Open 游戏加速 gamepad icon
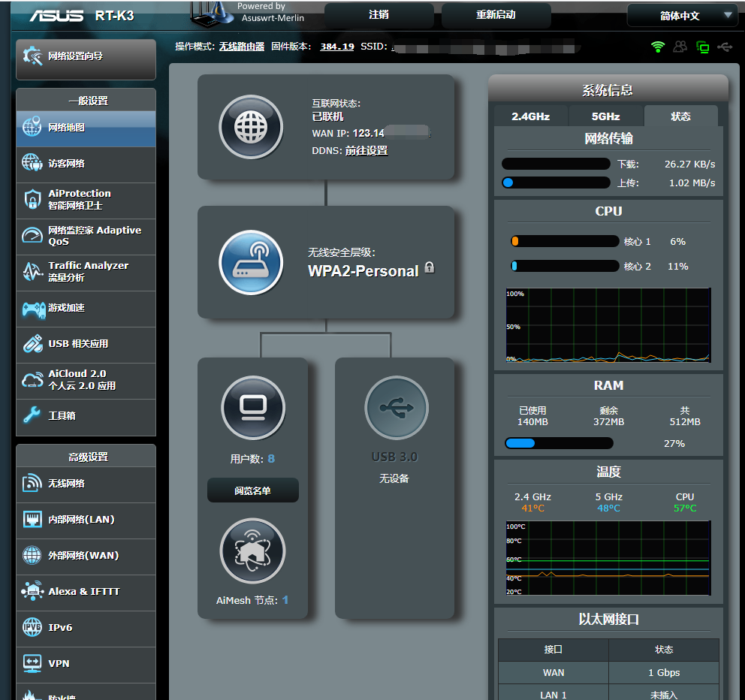The height and width of the screenshot is (700, 745). [33, 309]
